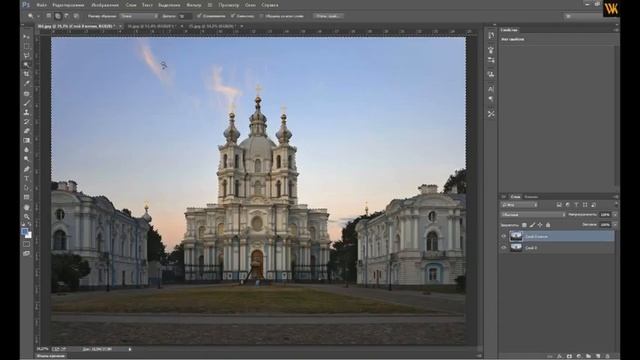This screenshot has height=360, width=640.
Task: Open the Файл menu
Action: 41,5
